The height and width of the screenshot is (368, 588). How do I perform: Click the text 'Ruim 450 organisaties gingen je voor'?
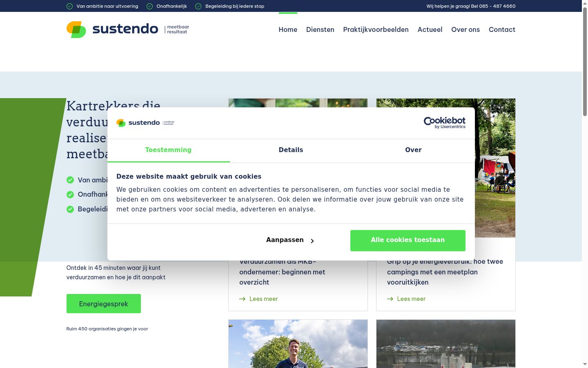(x=107, y=329)
